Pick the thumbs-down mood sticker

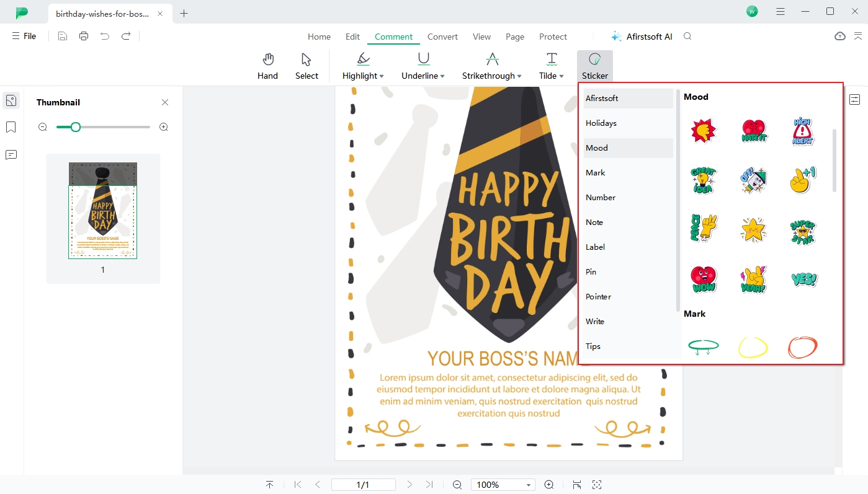tap(704, 131)
